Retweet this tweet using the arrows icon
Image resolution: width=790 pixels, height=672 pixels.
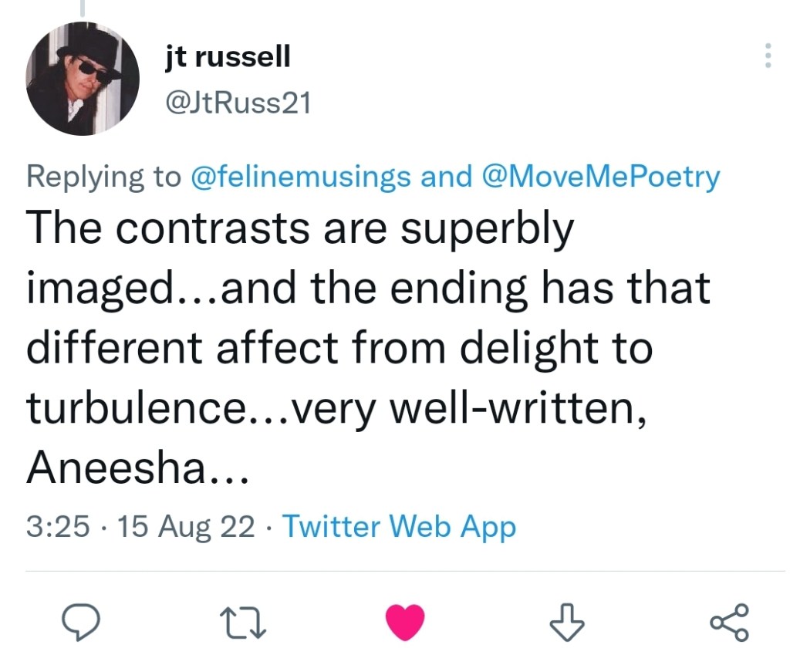pyautogui.click(x=243, y=623)
